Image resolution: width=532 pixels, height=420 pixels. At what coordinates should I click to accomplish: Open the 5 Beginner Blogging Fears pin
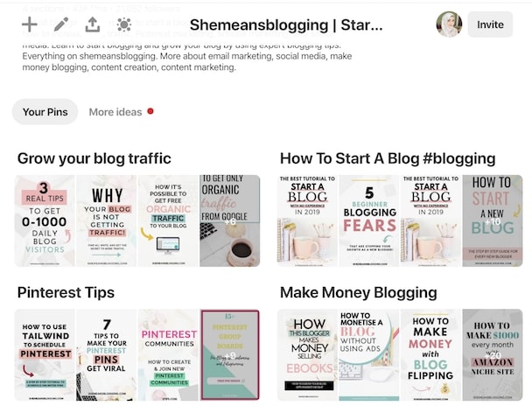coord(369,220)
